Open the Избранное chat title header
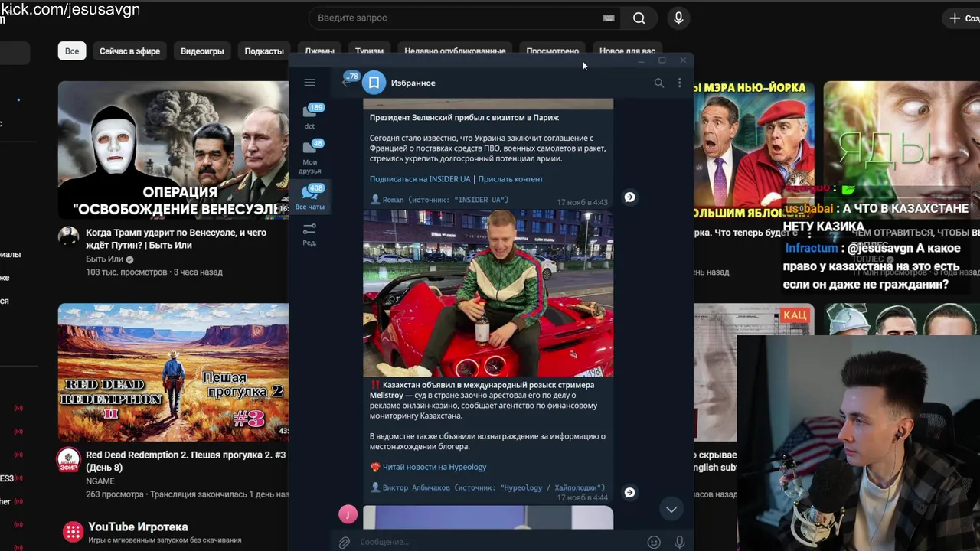This screenshot has height=551, width=980. click(413, 83)
